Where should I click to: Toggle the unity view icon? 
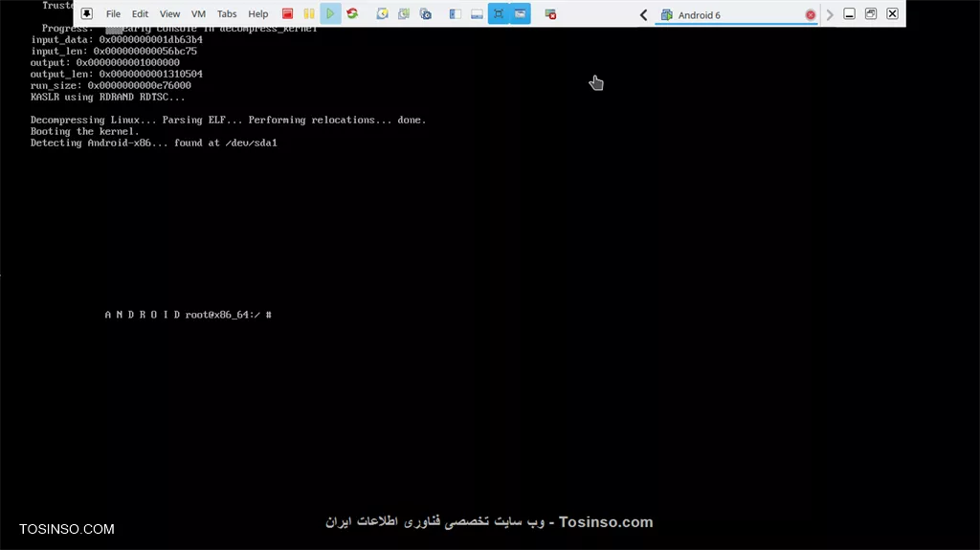(520, 13)
